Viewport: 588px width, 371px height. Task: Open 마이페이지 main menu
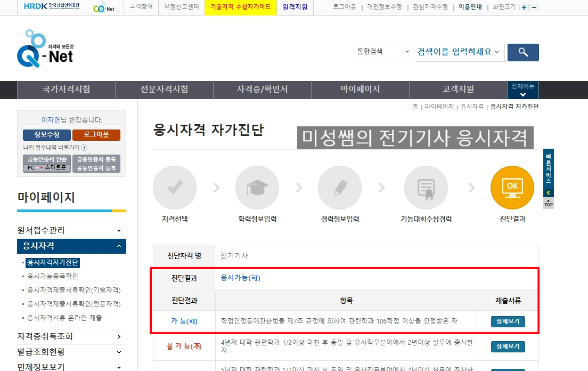click(360, 89)
